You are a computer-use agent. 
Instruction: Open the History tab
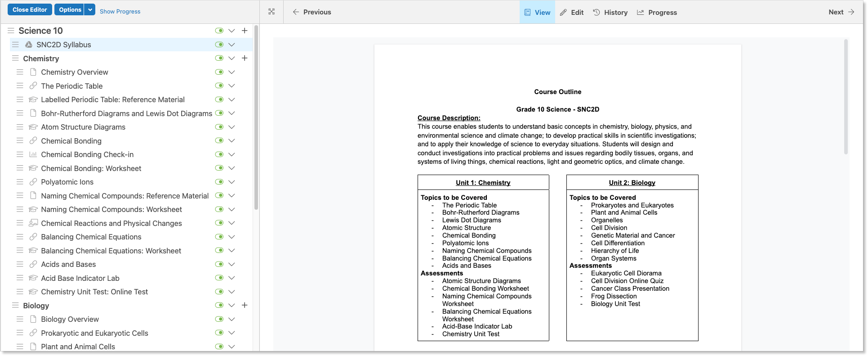pyautogui.click(x=610, y=12)
